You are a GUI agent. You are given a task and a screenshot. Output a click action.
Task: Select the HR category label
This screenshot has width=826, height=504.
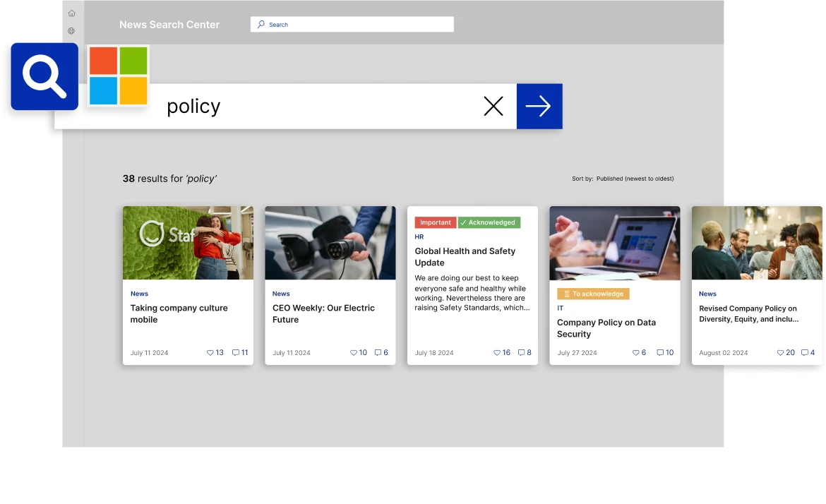[x=419, y=236]
